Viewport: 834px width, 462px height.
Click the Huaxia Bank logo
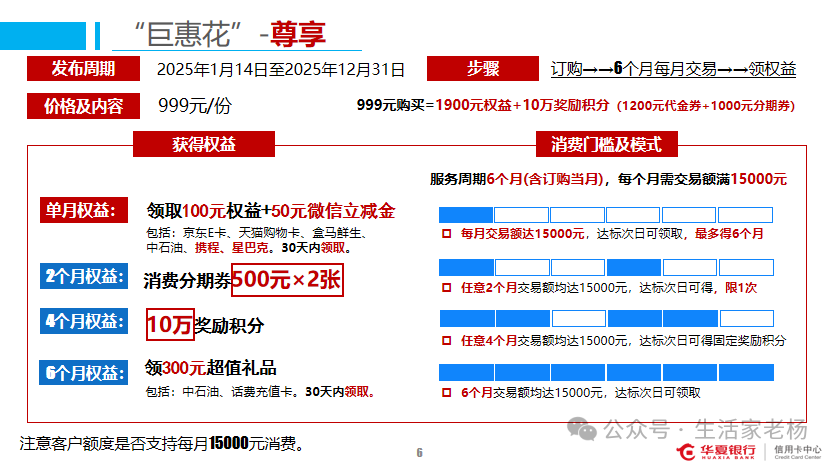(716, 451)
